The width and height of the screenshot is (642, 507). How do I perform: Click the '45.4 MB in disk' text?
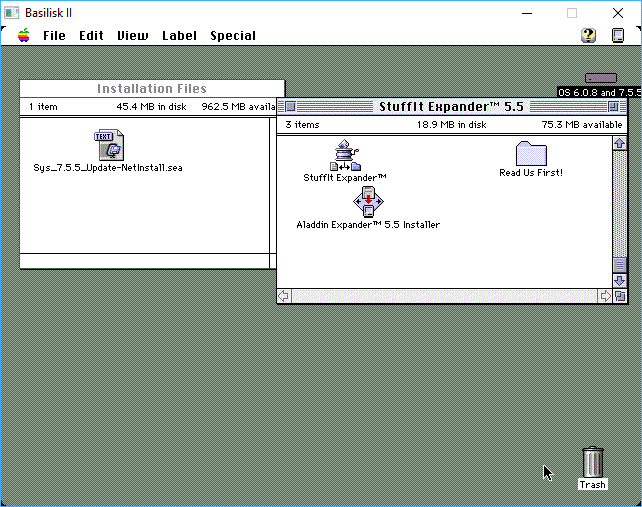[x=151, y=107]
